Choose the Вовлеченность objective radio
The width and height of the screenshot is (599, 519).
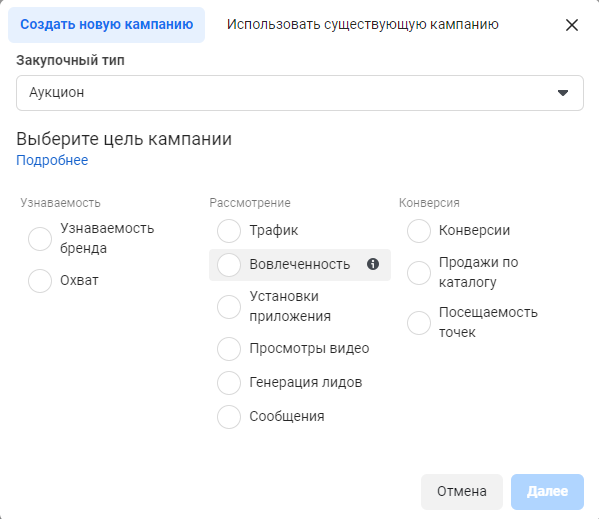point(229,265)
